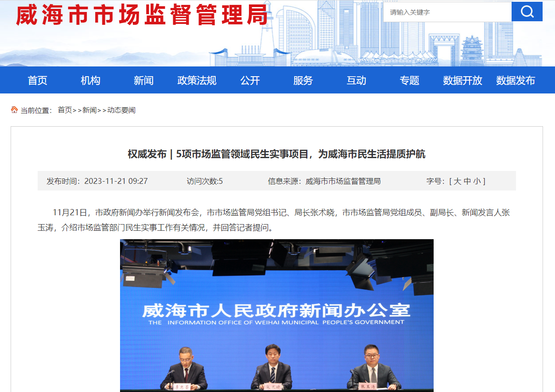Open the 首页 navigation menu item
The image size is (555, 392).
click(x=37, y=80)
